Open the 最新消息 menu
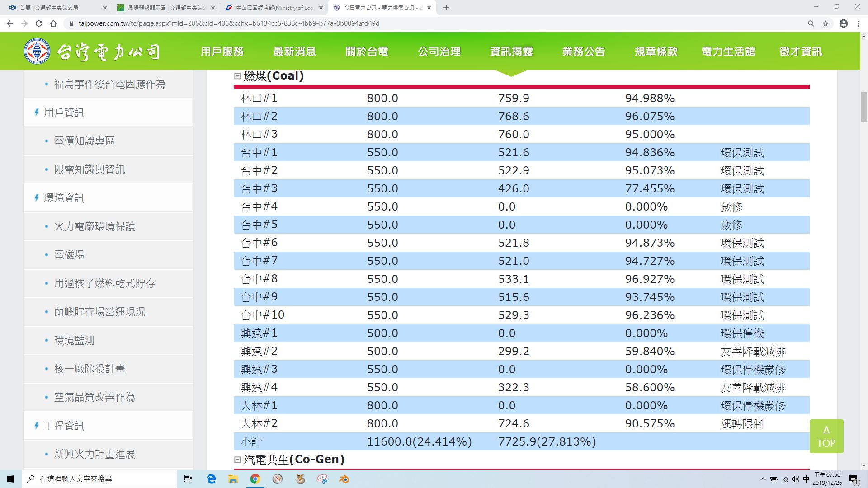This screenshot has width=868, height=488. coord(294,52)
